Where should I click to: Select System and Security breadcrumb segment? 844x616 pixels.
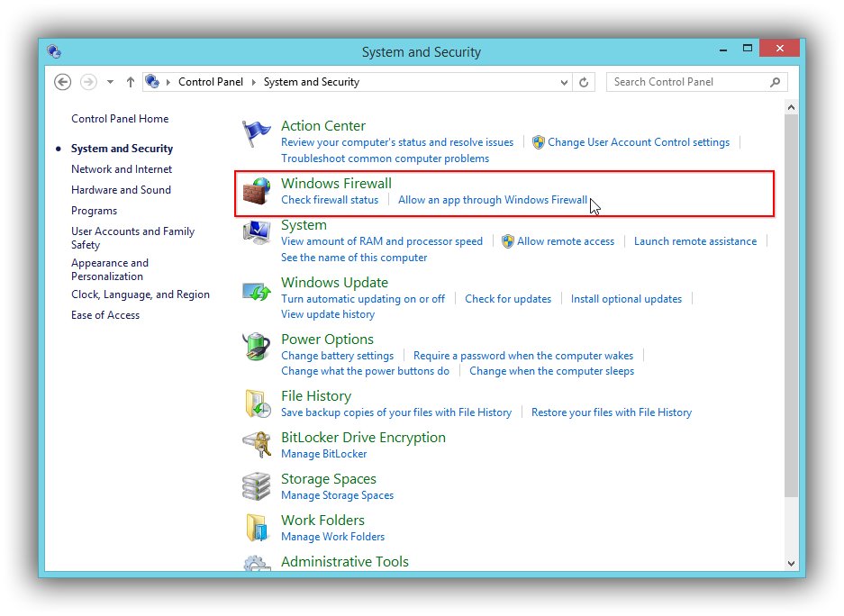311,82
